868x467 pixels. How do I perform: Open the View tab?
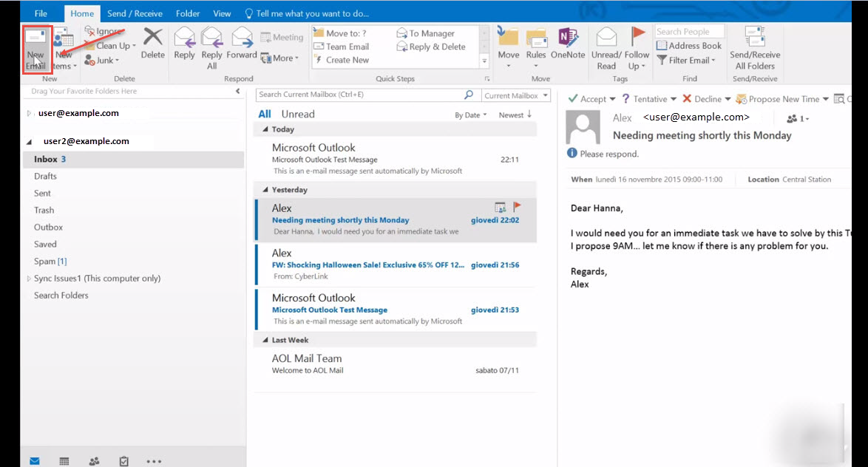(222, 13)
